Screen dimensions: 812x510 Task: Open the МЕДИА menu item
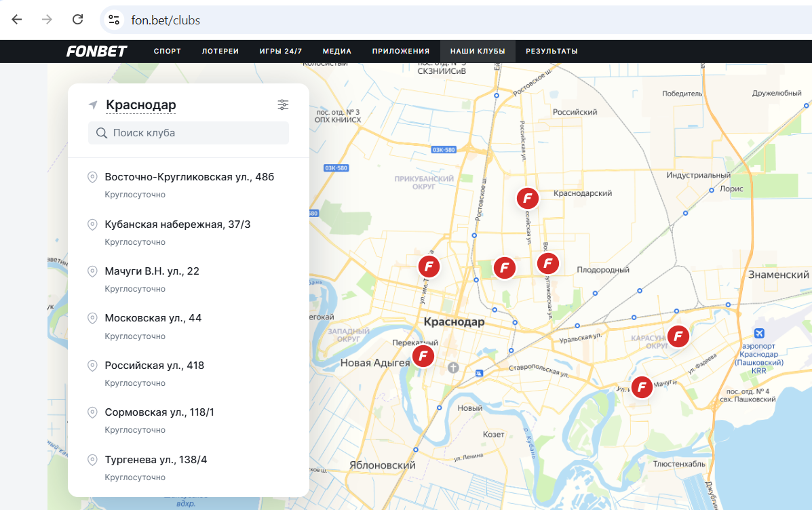[x=337, y=52]
